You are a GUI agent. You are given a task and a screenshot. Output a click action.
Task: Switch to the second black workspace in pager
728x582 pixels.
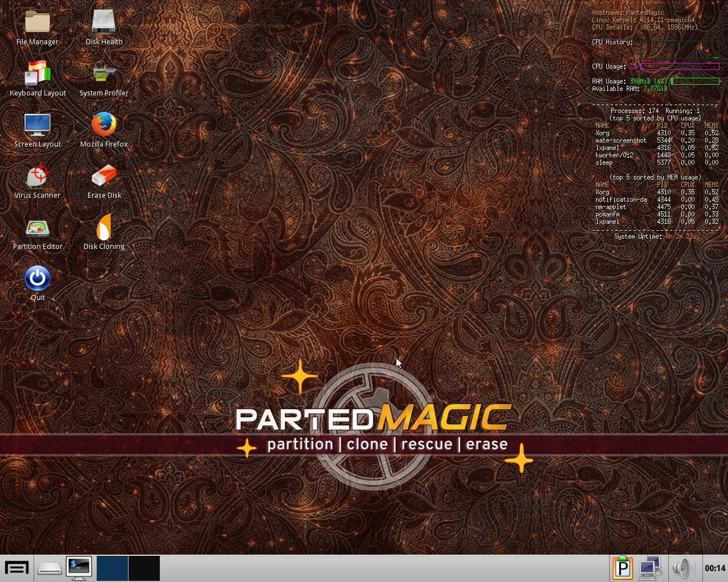[x=144, y=568]
